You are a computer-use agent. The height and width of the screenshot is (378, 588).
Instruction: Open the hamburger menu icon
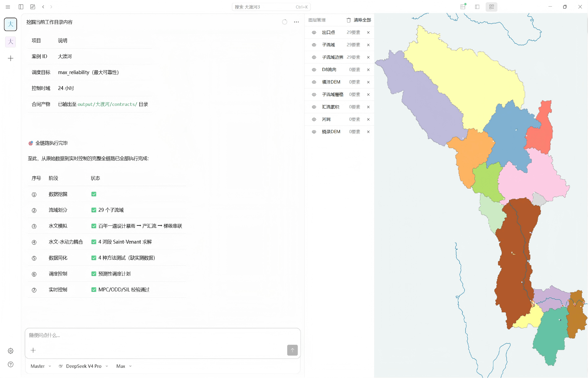click(8, 7)
